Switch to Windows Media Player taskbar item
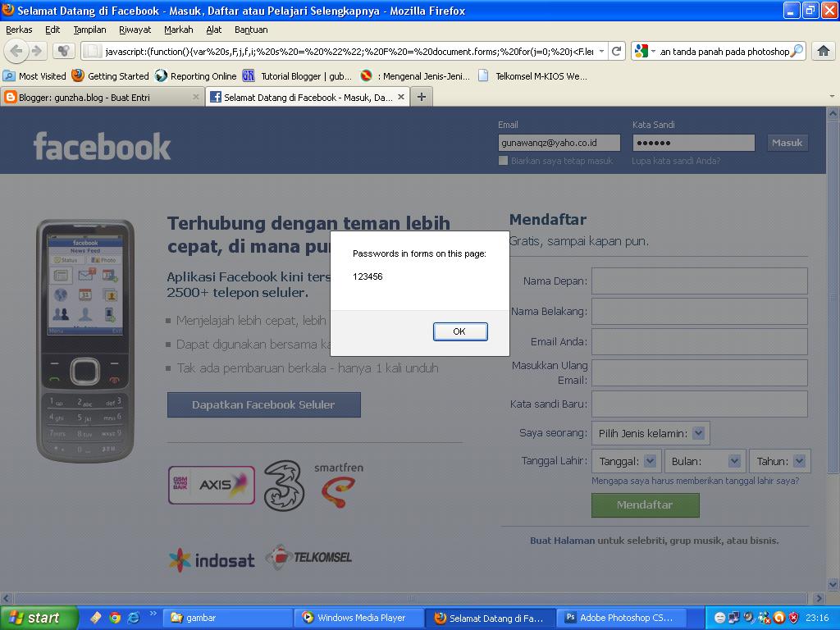Viewport: 840px width, 630px height. click(x=359, y=618)
